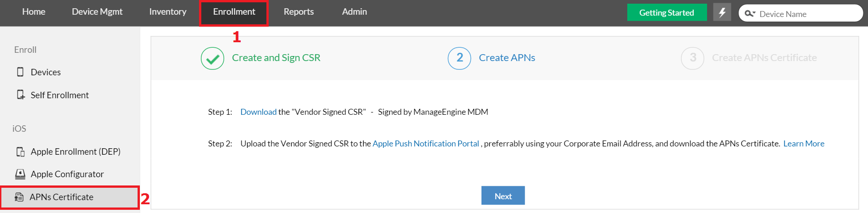The height and width of the screenshot is (213, 868).
Task: Click the lightning bolt quick actions icon
Action: 722,12
